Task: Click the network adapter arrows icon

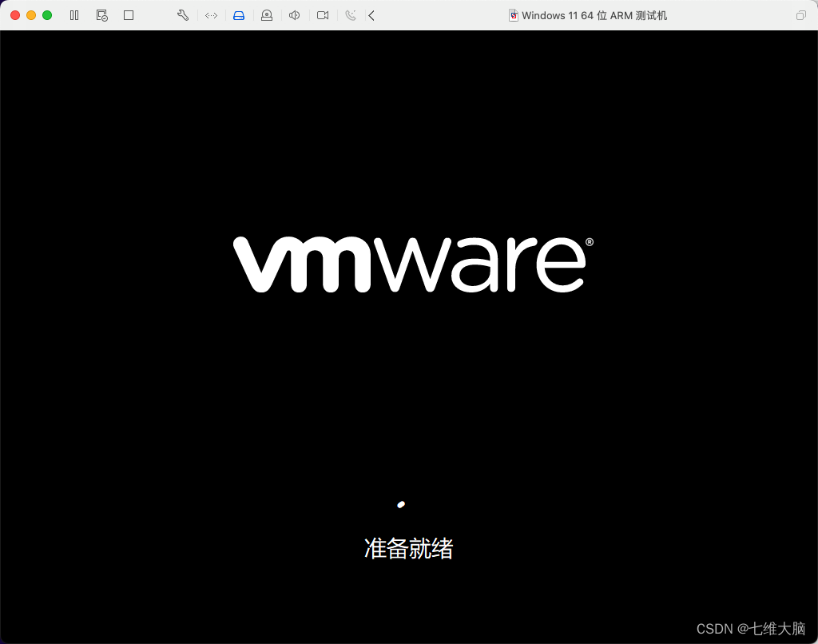Action: [211, 15]
